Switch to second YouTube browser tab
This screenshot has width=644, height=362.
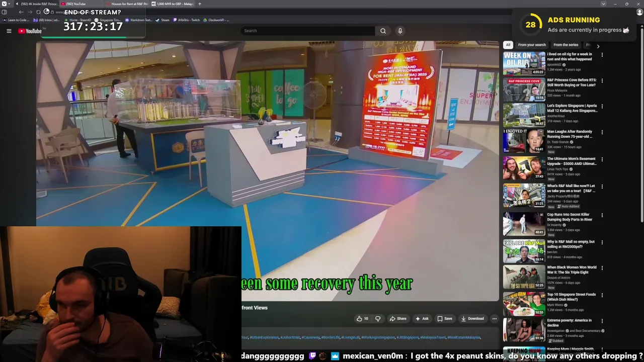click(x=79, y=4)
